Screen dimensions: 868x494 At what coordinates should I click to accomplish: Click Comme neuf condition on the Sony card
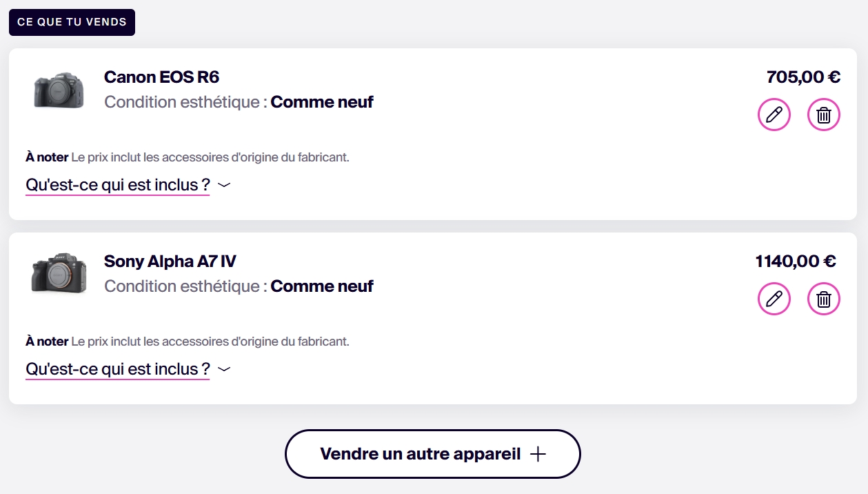(x=322, y=286)
